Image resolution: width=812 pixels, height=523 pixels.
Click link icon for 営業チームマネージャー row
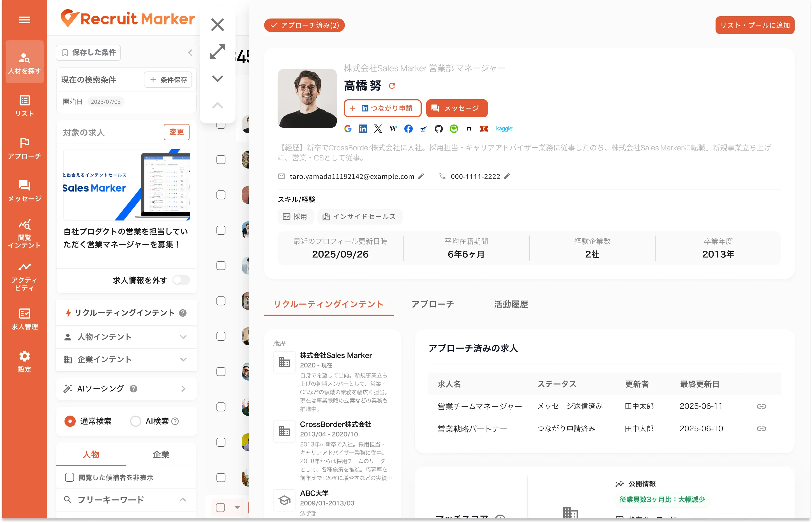pyautogui.click(x=761, y=406)
